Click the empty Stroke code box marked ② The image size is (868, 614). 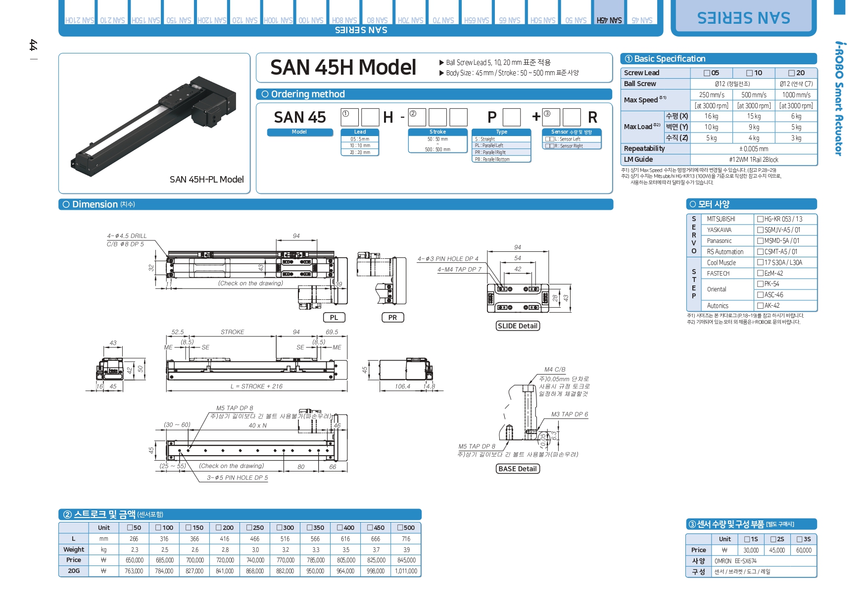point(417,117)
